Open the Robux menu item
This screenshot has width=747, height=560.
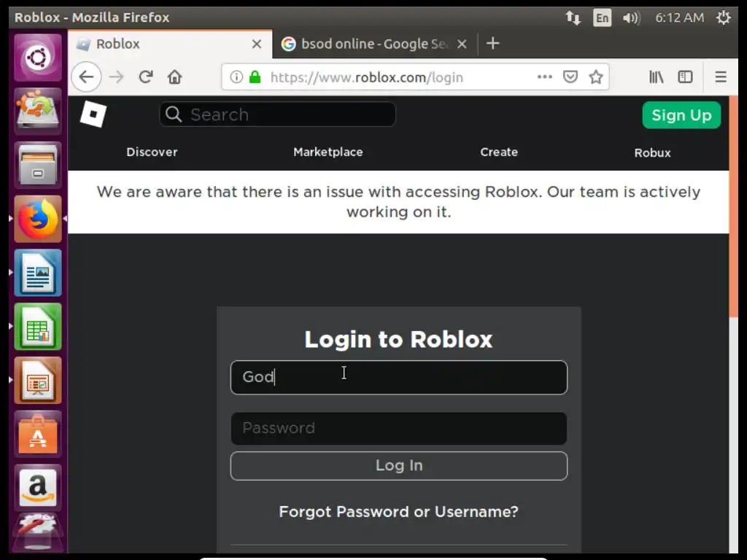[652, 153]
